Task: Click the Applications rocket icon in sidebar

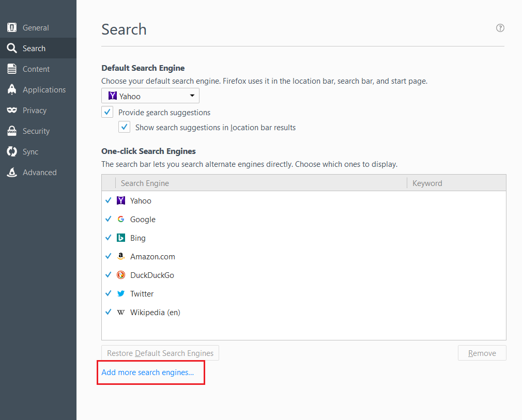Action: pyautogui.click(x=12, y=89)
